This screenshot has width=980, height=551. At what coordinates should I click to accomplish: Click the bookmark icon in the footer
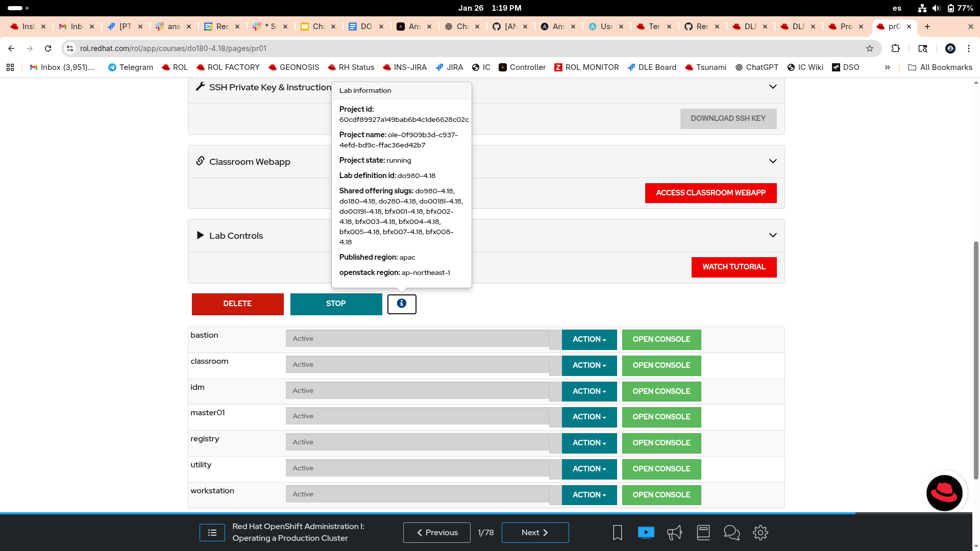click(x=617, y=533)
